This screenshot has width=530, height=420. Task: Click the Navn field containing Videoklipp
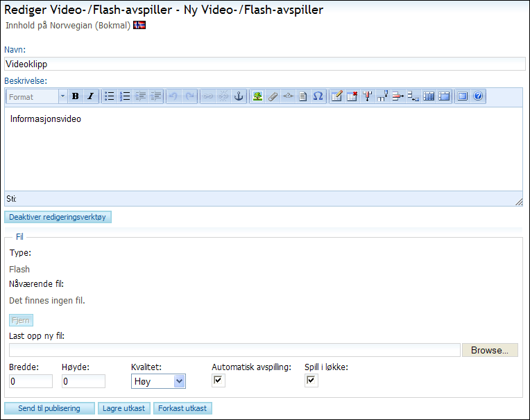click(265, 64)
